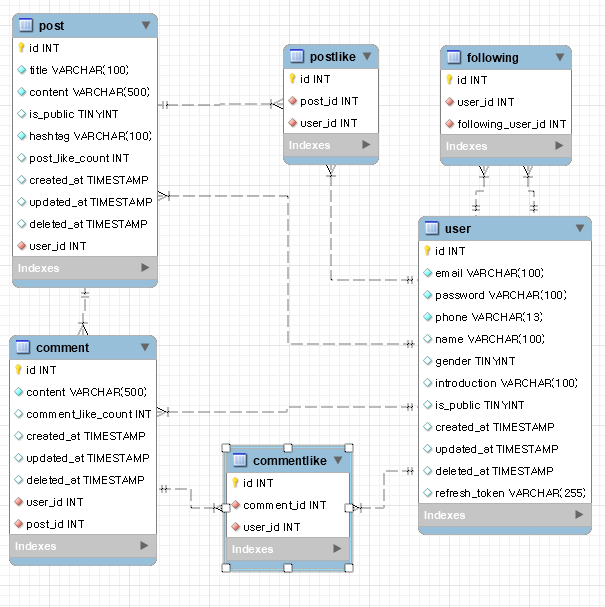Viewport: 605px width, 607px height.
Task: Expand Indexes section of postlike table
Action: [366, 145]
